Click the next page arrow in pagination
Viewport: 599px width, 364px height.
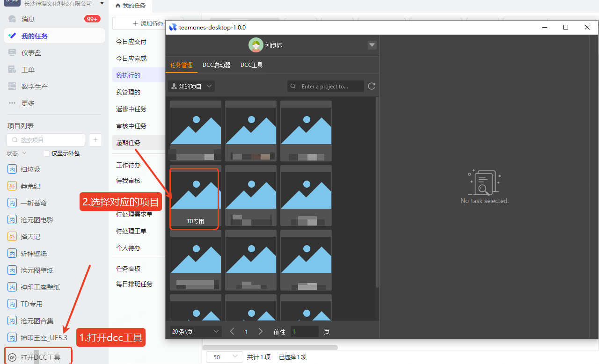(x=261, y=331)
